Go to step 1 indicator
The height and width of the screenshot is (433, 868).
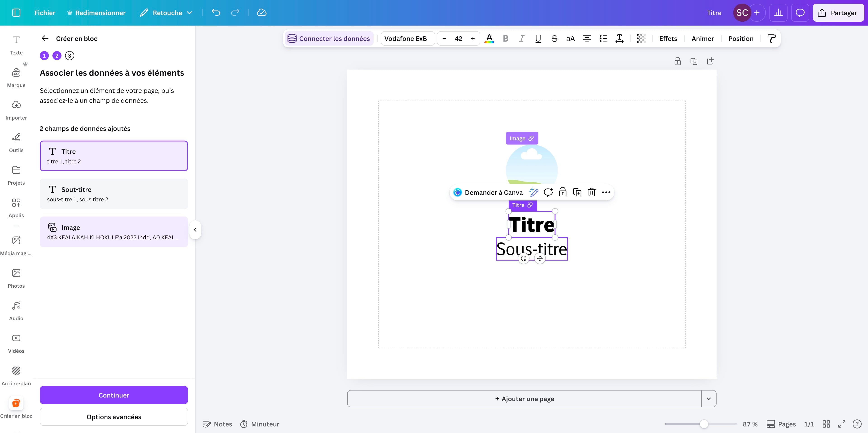coord(44,56)
